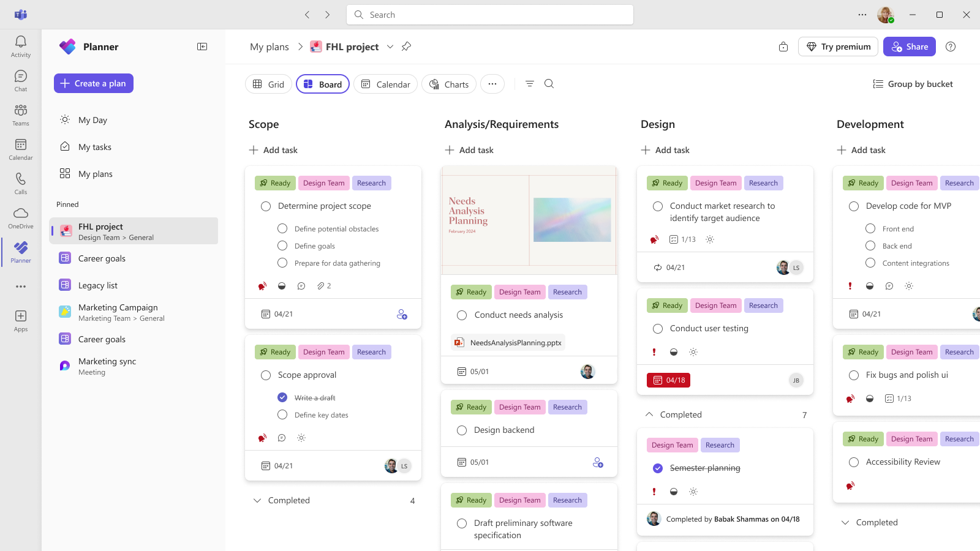Open the Try premium offer
The height and width of the screenshot is (551, 980).
(x=838, y=47)
